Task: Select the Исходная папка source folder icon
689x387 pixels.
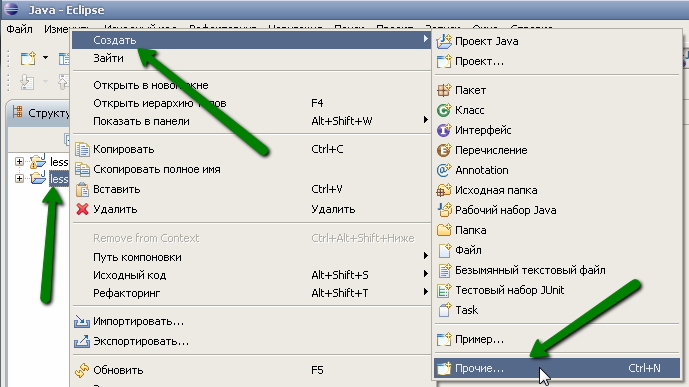Action: tap(444, 190)
